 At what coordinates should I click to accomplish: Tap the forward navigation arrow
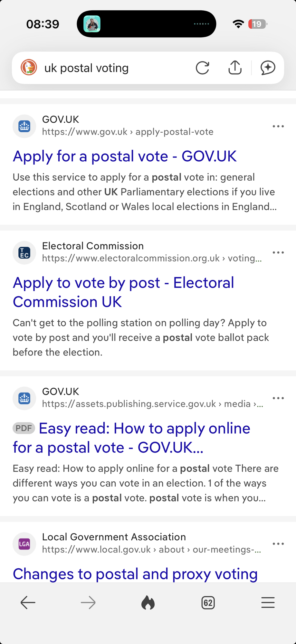click(x=88, y=602)
